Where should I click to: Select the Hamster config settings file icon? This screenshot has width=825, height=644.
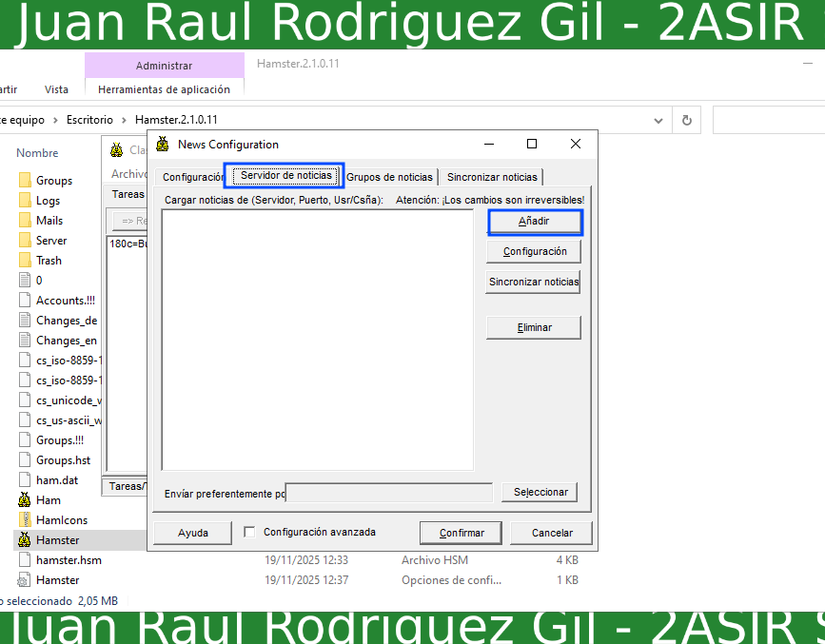(x=24, y=580)
